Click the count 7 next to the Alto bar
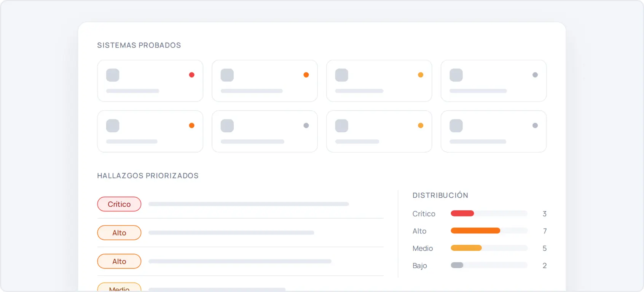 [x=545, y=231]
